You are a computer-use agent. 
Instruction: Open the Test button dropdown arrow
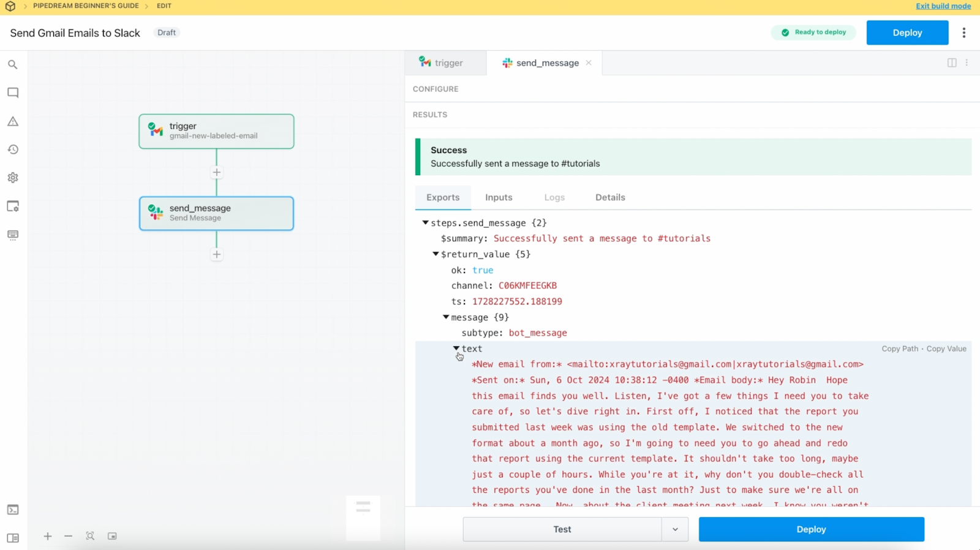coord(675,529)
